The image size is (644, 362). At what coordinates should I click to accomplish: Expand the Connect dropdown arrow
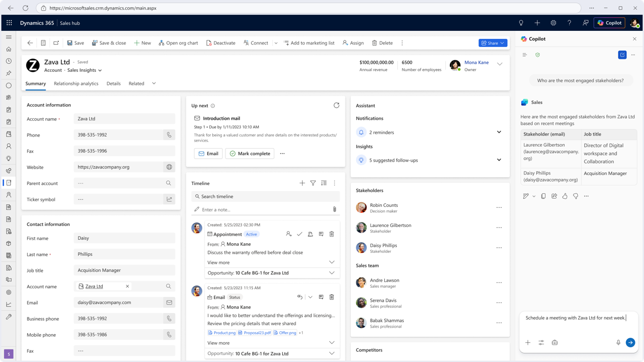[276, 43]
